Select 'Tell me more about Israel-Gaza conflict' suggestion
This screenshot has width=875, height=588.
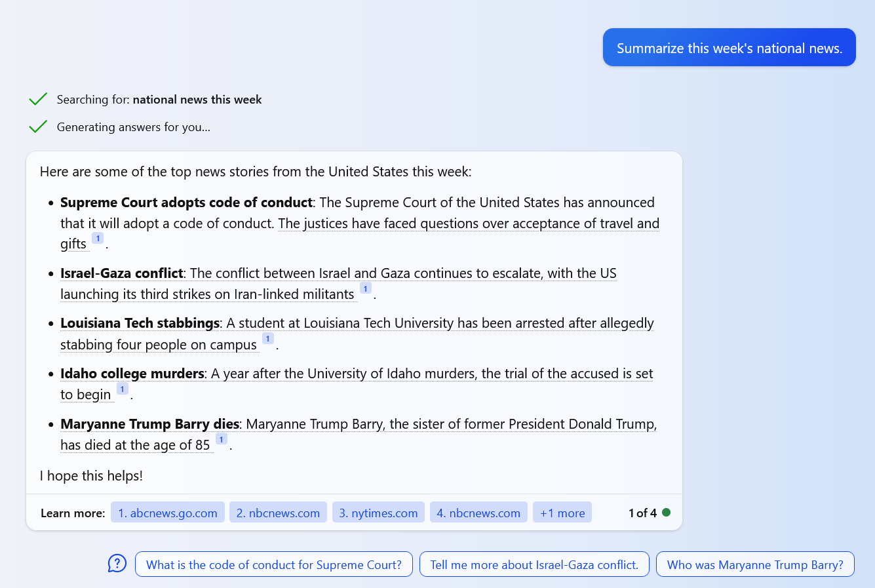534,564
